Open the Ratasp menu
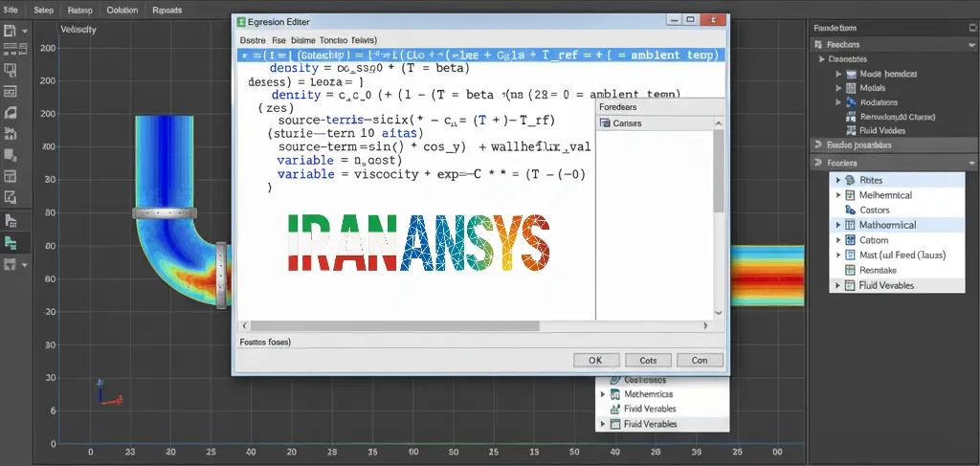The width and height of the screenshot is (980, 466). click(x=80, y=10)
